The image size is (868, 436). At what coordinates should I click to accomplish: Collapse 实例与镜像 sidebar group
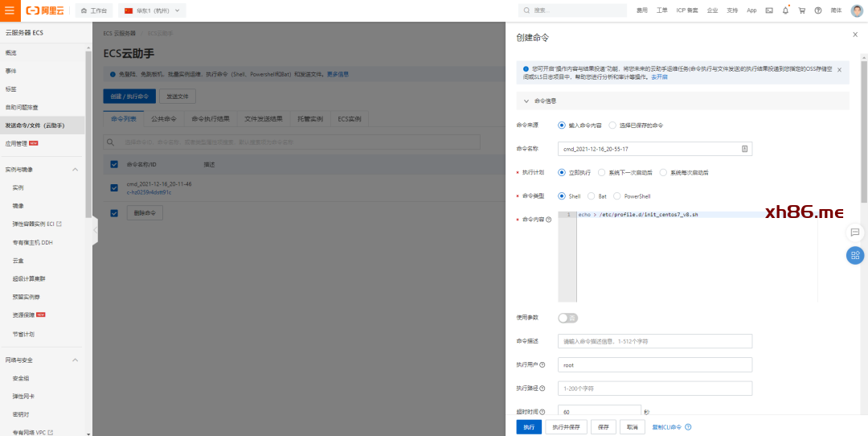tap(76, 170)
